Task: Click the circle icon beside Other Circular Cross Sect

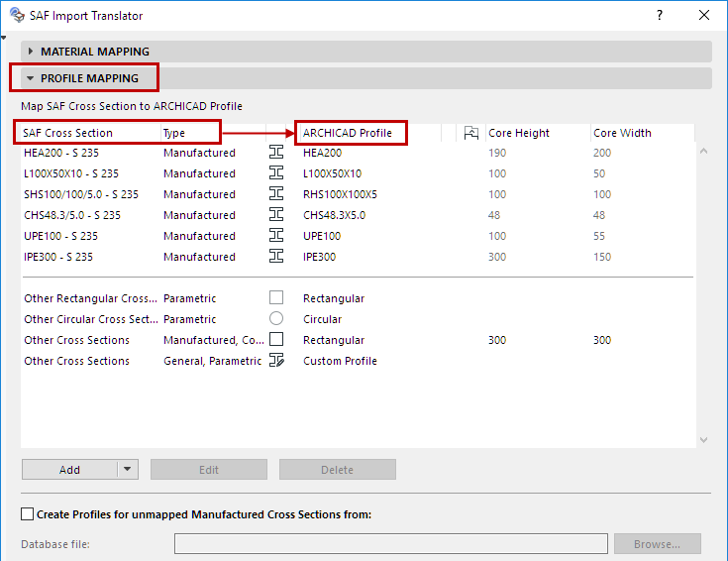Action: point(276,318)
